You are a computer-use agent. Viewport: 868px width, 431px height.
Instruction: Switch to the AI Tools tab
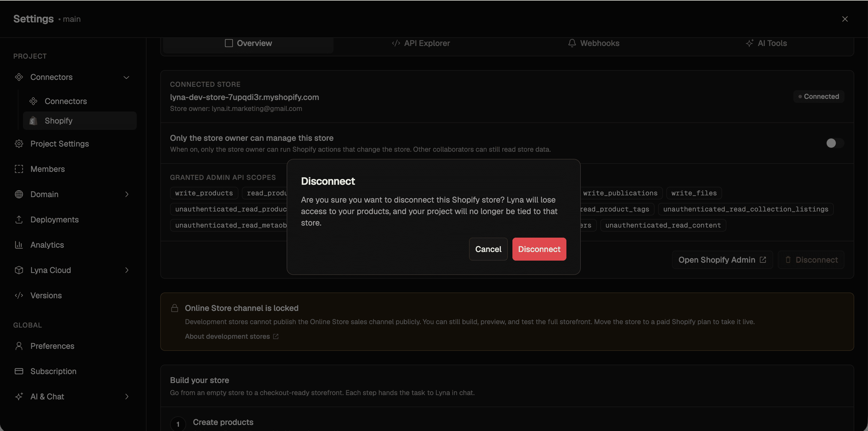click(x=766, y=43)
